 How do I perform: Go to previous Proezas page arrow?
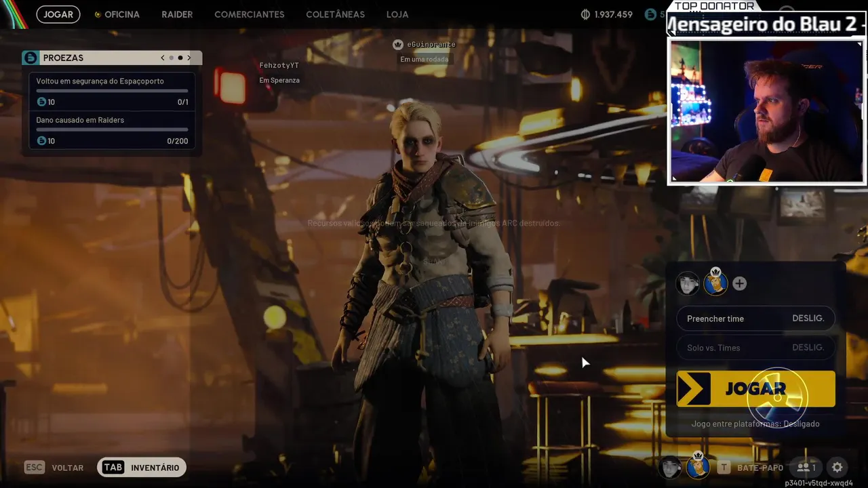tap(163, 58)
